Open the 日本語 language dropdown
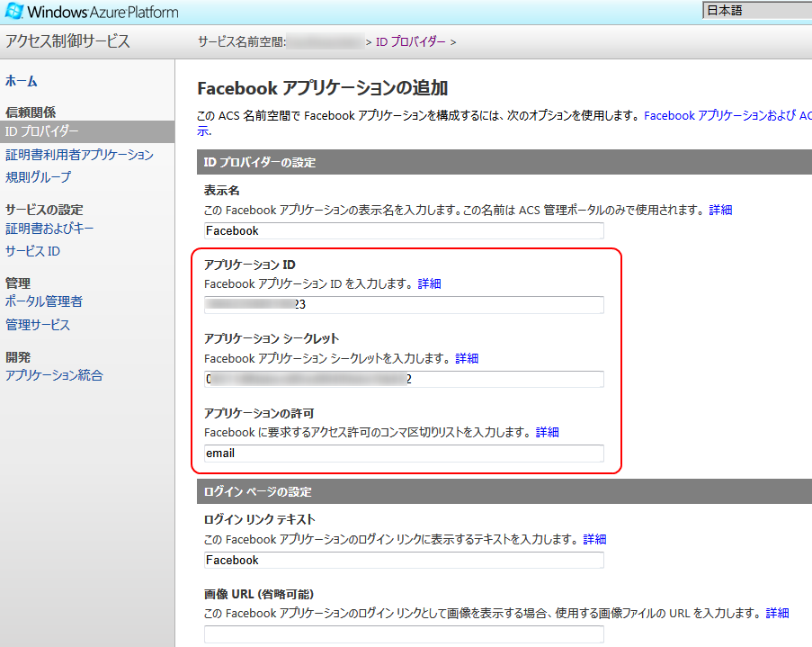 [x=757, y=11]
